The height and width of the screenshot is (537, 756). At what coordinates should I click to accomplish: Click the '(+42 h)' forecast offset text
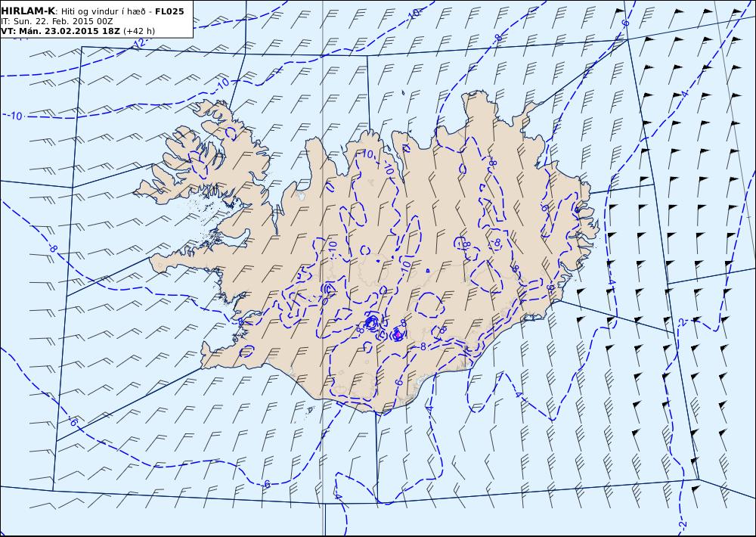139,31
